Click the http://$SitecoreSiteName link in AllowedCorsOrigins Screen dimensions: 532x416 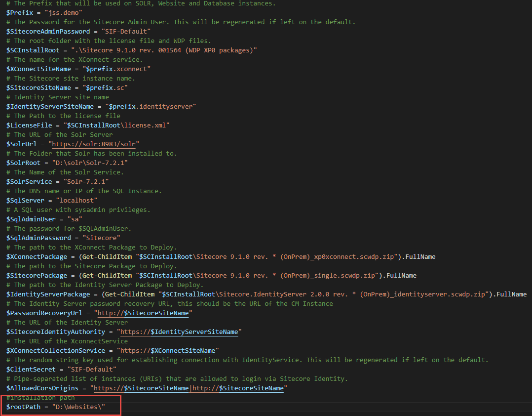pyautogui.click(x=238, y=388)
